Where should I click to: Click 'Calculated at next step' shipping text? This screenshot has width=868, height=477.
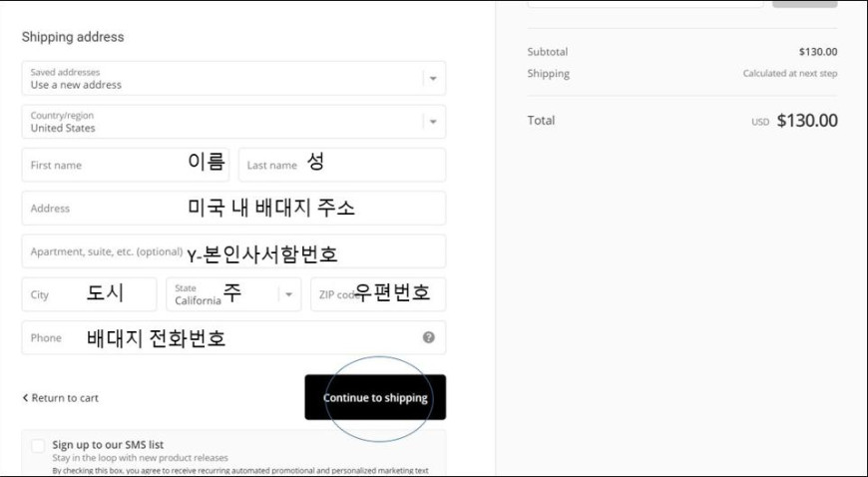790,73
